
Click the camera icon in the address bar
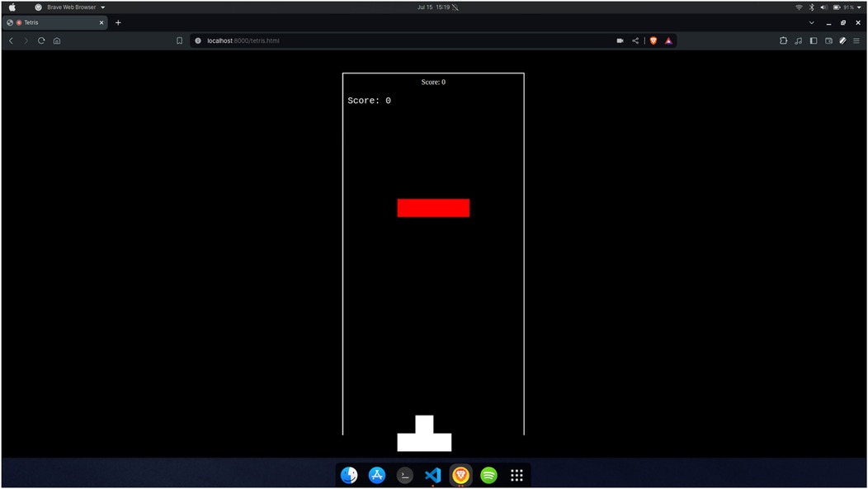coord(620,40)
